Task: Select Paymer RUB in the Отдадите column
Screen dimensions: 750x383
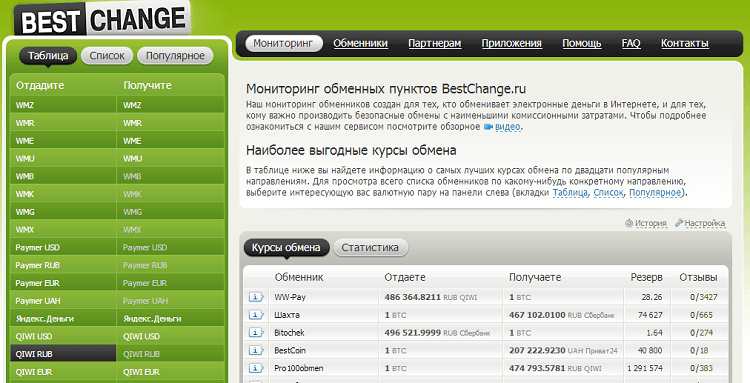Action: point(63,265)
